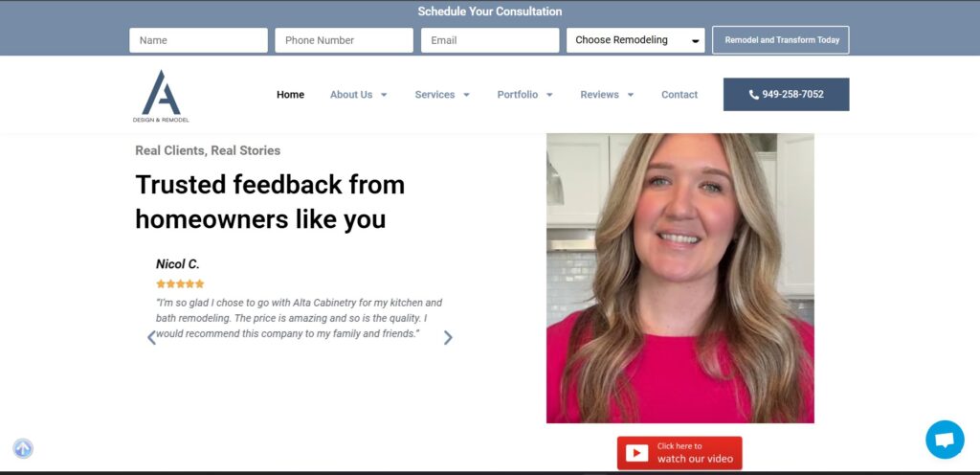Image resolution: width=980 pixels, height=475 pixels.
Task: Click the client testimonial video thumbnail
Action: pyautogui.click(x=679, y=278)
